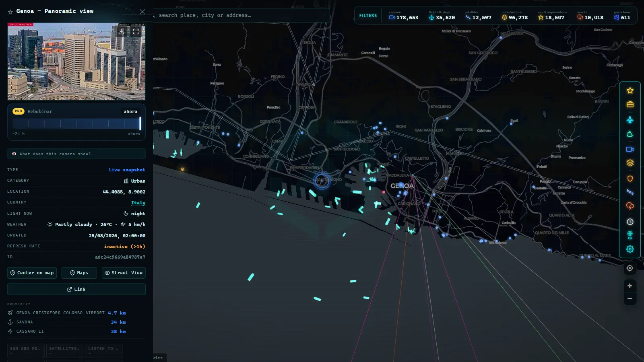Click the Rebobinar rewind timeline slider
Viewport: 644px width, 362px height.
76,123
